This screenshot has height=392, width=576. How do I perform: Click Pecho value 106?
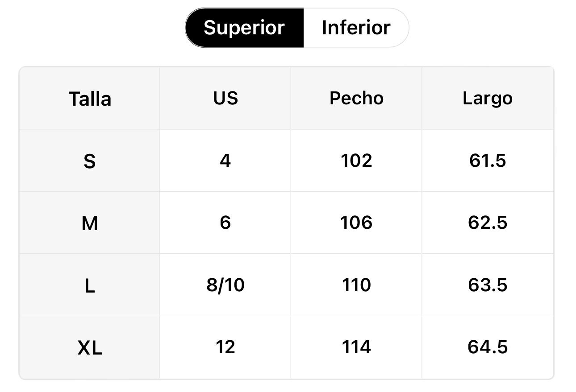(x=356, y=223)
